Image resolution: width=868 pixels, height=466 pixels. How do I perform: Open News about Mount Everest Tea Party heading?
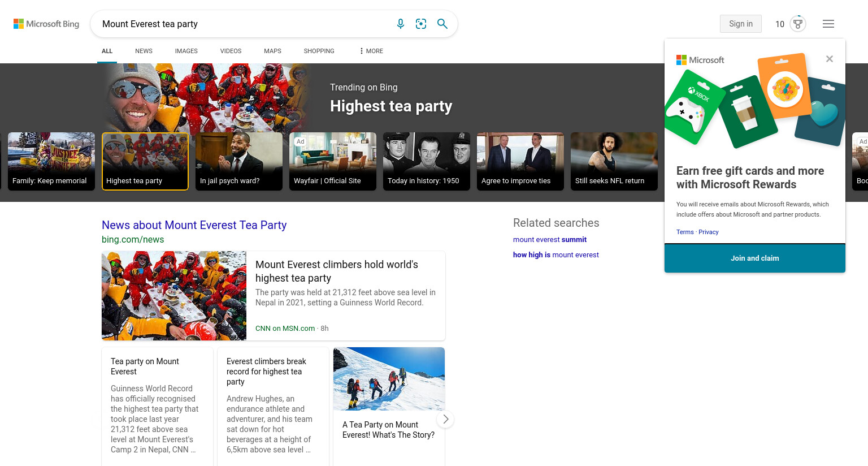click(194, 225)
